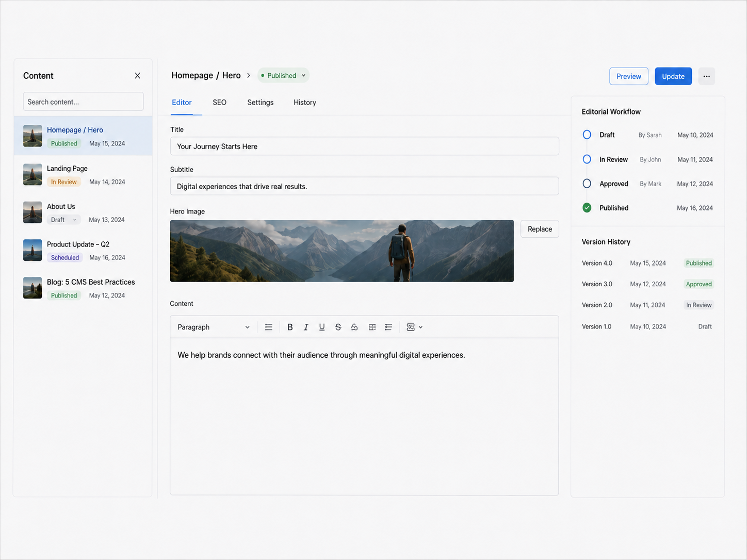Insert a table from editor toolbar
Viewport: 747px width, 560px height.
coord(372,327)
